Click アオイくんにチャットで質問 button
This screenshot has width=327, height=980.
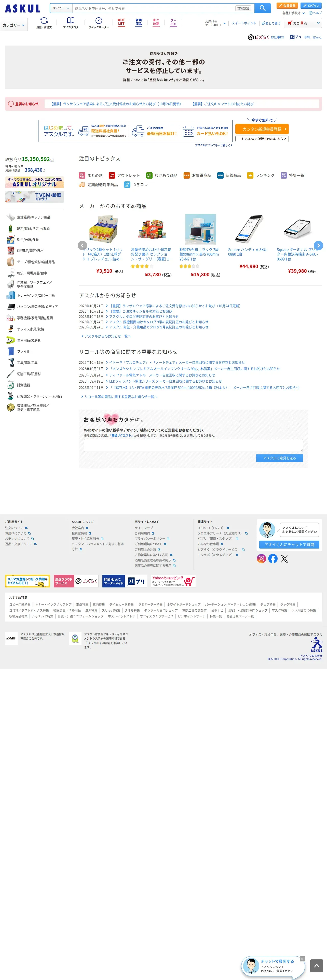click(289, 544)
